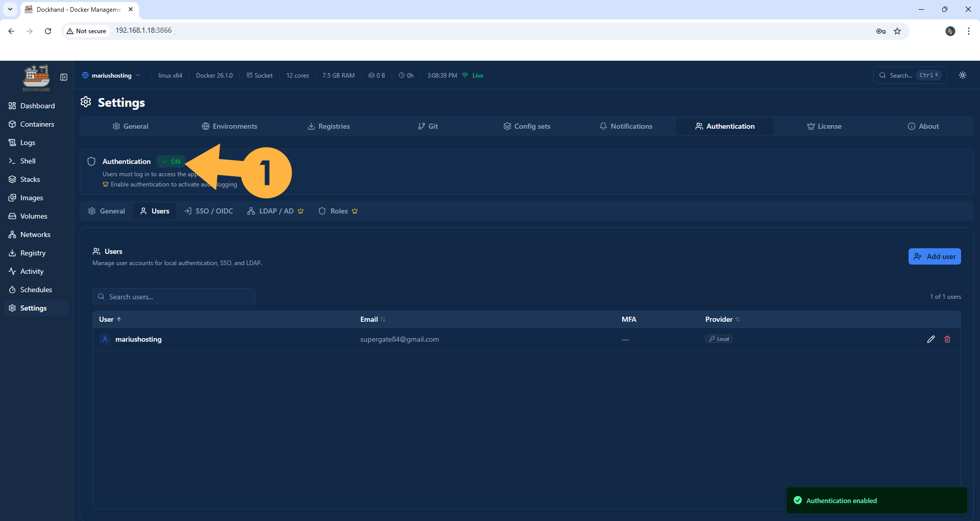Open the Networks section
The height and width of the screenshot is (521, 980).
(x=35, y=234)
